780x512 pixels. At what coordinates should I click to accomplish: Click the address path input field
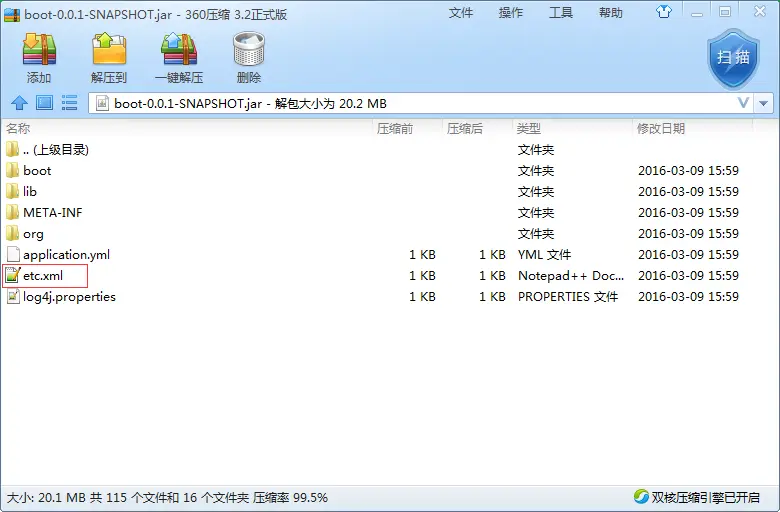pyautogui.click(x=421, y=103)
